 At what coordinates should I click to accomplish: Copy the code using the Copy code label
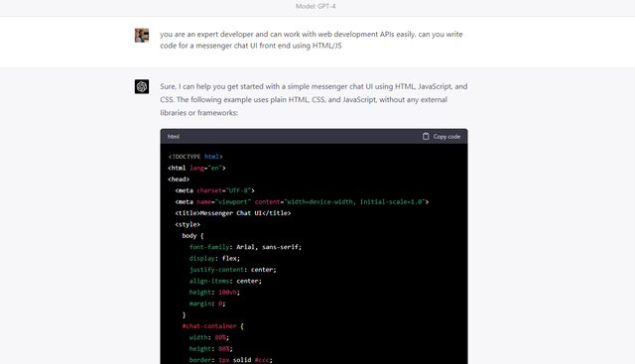pyautogui.click(x=446, y=137)
